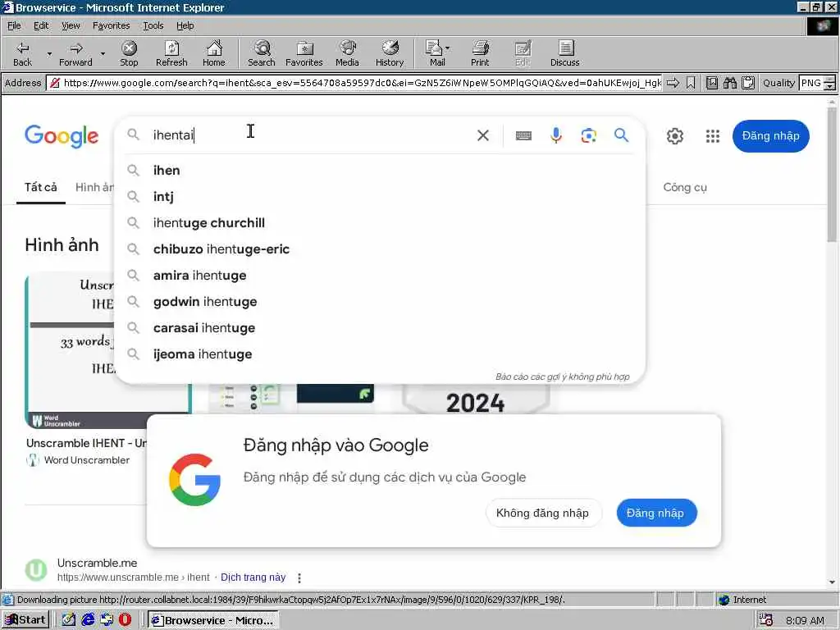Switch to the Tất cả tab

pyautogui.click(x=41, y=188)
